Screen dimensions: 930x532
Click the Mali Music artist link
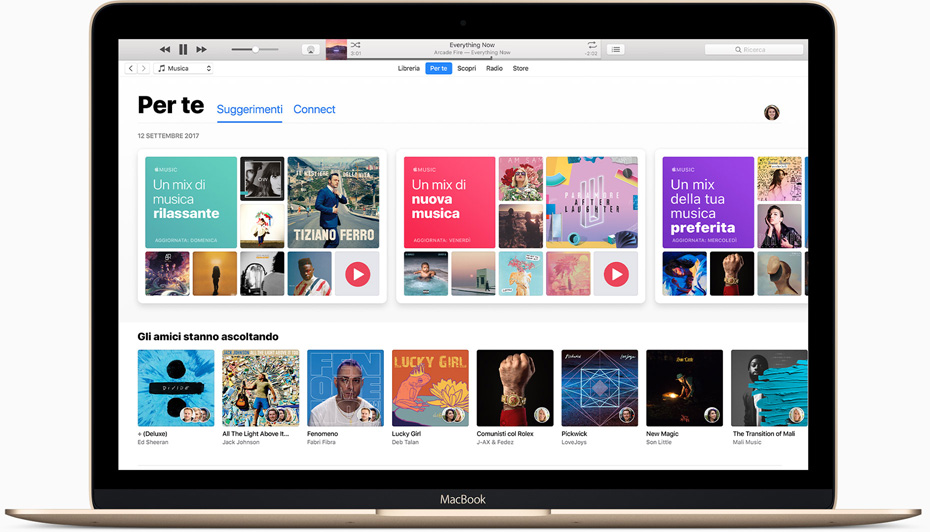[747, 442]
